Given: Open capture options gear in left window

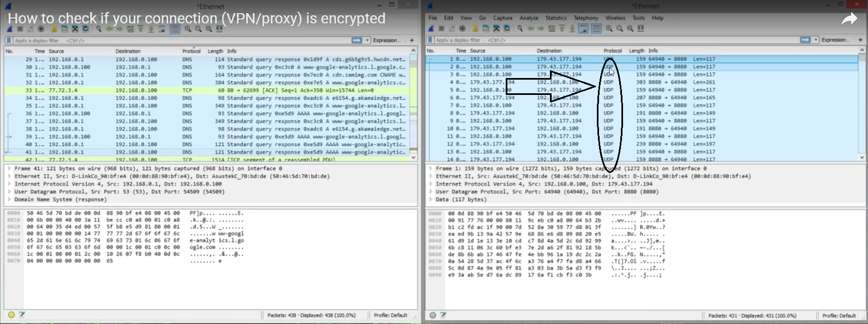Looking at the screenshot, I should [x=41, y=29].
